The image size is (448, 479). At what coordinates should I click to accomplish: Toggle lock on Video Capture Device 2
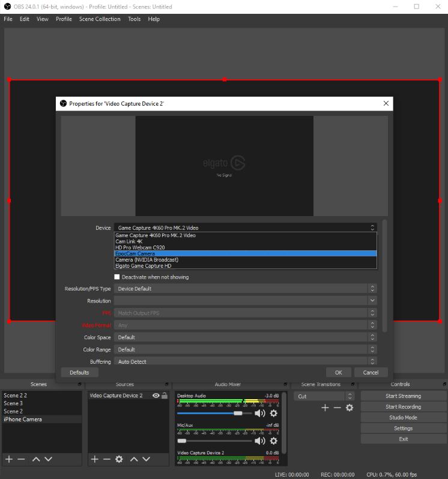click(165, 396)
